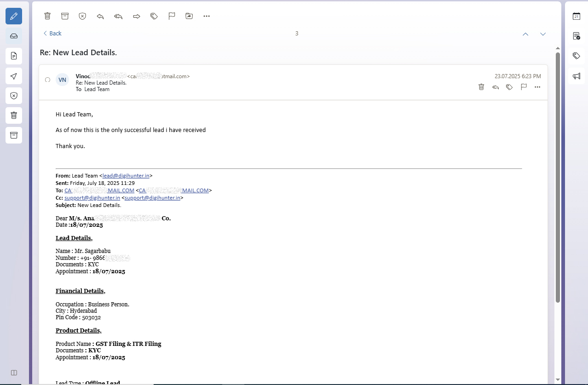Select the message radio button beside VN avatar
This screenshot has width=588, height=385.
click(47, 80)
